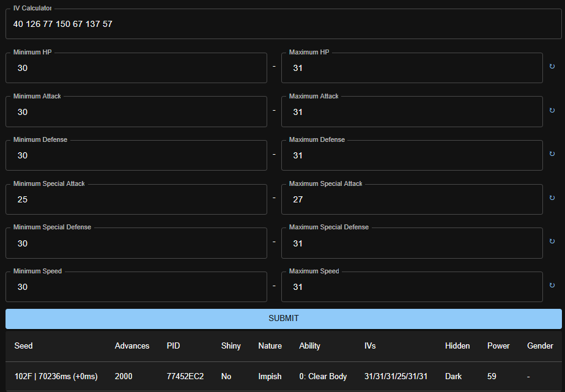Click the Advances column header

(x=132, y=346)
